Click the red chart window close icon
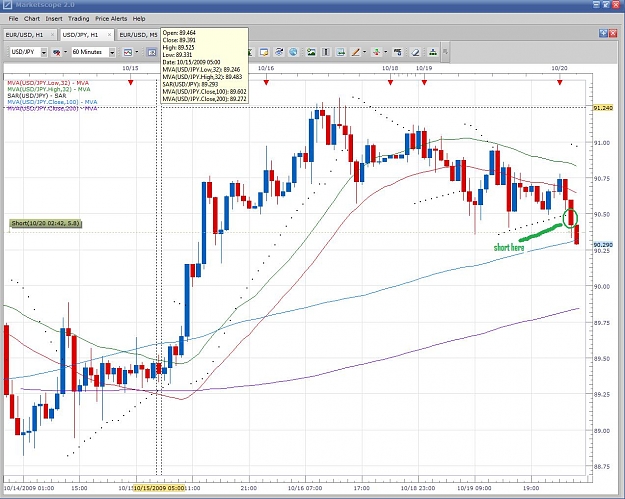 (x=613, y=33)
